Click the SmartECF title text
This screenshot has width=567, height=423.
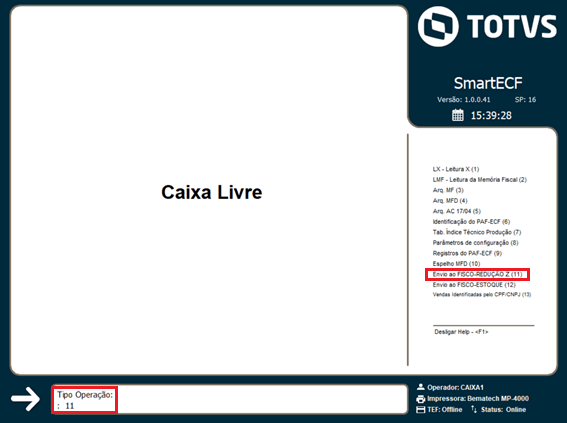(x=488, y=83)
